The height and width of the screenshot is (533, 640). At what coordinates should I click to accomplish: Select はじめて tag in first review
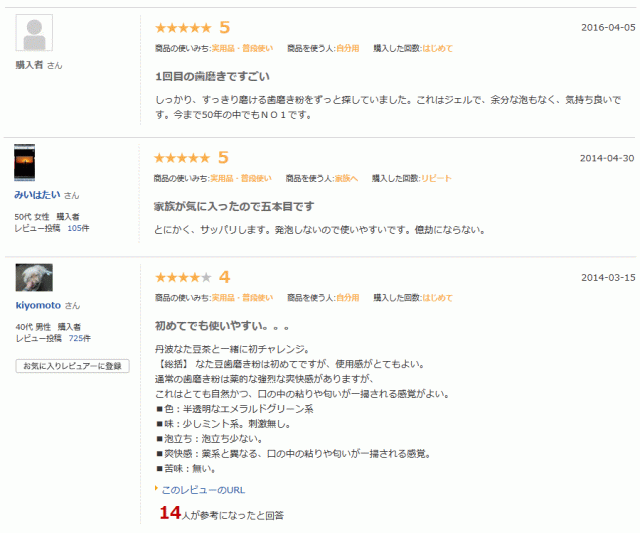point(437,48)
